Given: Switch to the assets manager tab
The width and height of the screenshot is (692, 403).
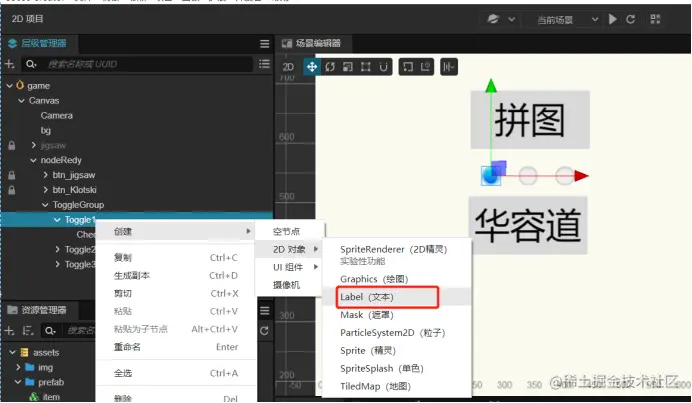Looking at the screenshot, I should tap(37, 310).
